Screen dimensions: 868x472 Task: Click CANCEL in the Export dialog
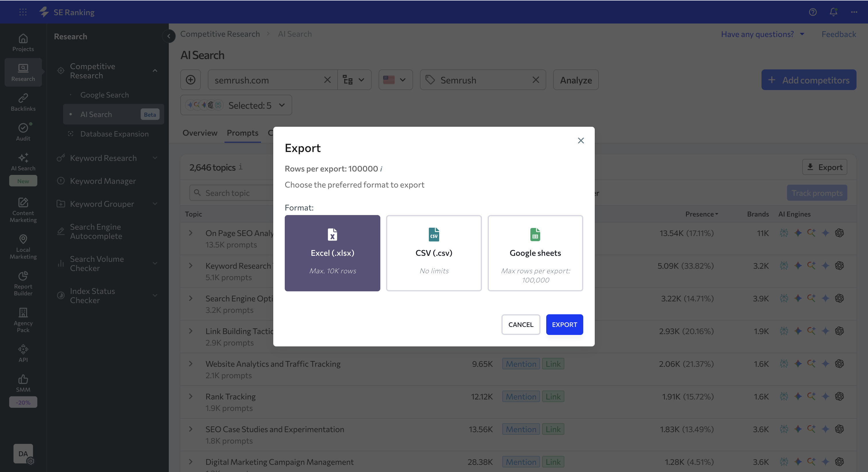[521, 325]
